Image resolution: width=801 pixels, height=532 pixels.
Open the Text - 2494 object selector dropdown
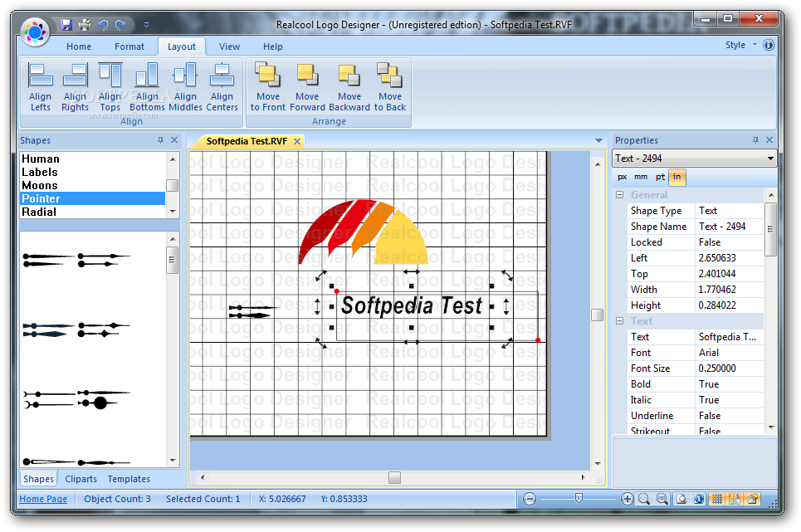(x=769, y=159)
